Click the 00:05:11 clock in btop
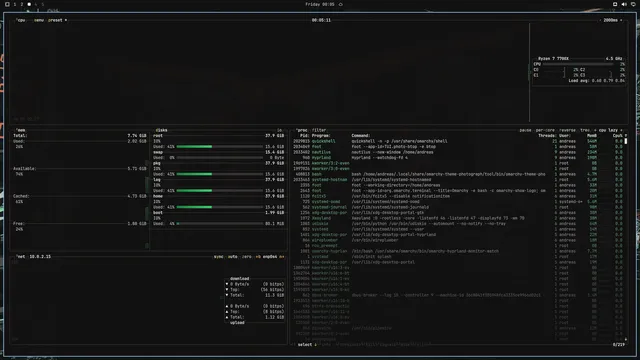 (321, 20)
